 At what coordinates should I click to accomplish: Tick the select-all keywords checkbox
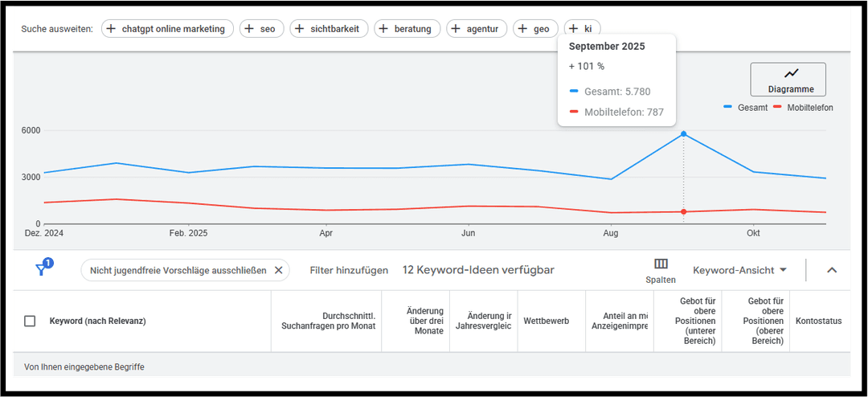pyautogui.click(x=30, y=321)
